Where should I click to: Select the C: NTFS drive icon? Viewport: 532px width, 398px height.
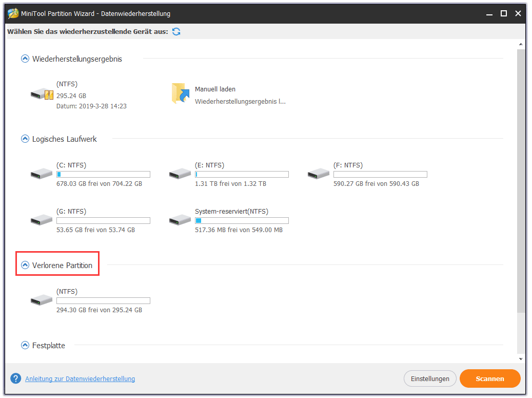click(42, 174)
